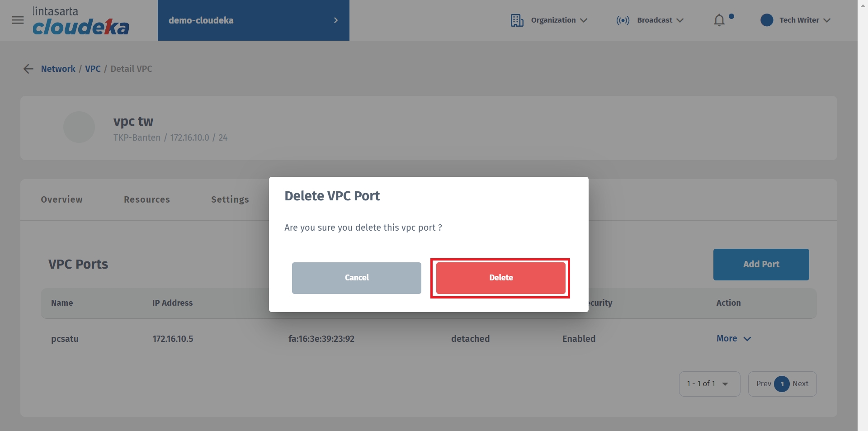Go to Network breadcrumb link
Screen dimensions: 868x431
(x=58, y=69)
